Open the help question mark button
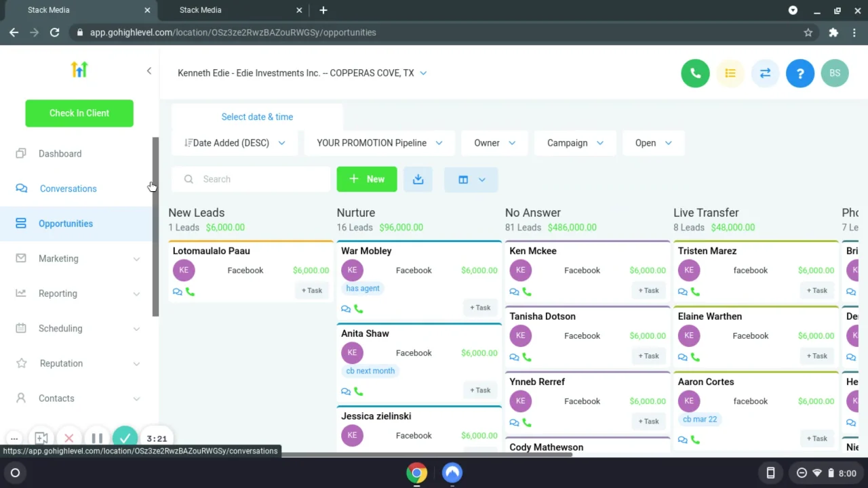This screenshot has height=488, width=868. [800, 73]
